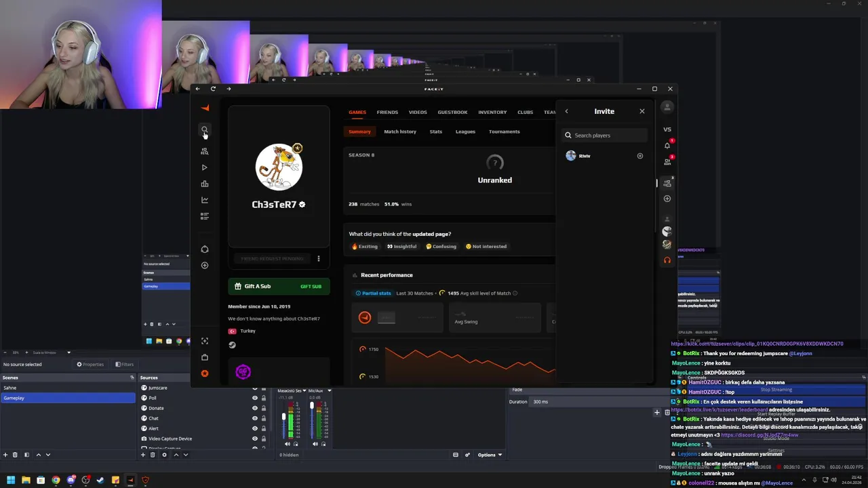
Task: Click FACEIT logo at sidebar top
Action: [205, 108]
